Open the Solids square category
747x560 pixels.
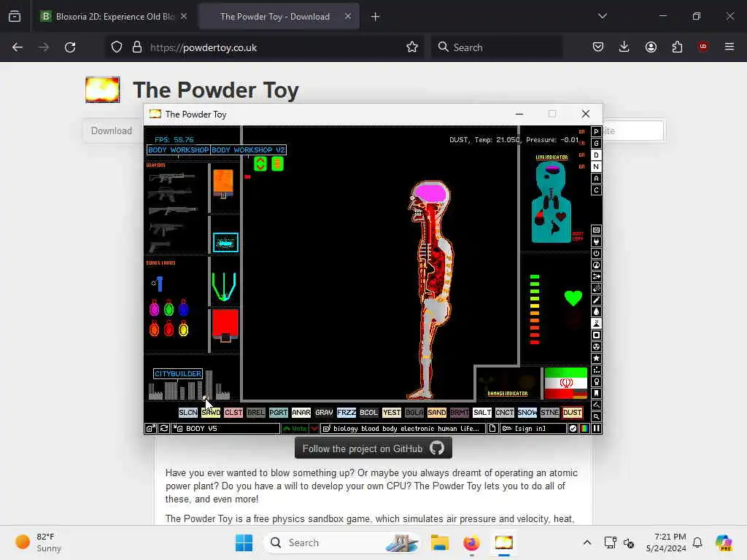pyautogui.click(x=596, y=335)
